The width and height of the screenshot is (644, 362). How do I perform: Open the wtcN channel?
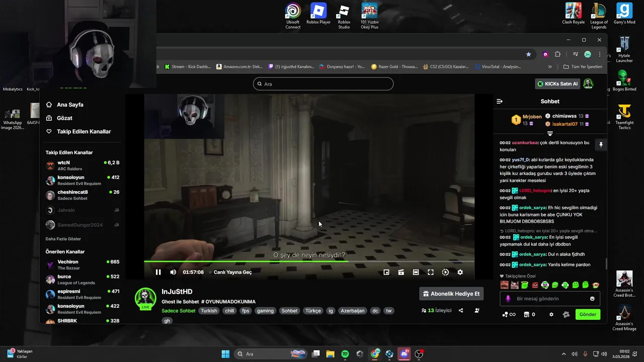point(83,165)
